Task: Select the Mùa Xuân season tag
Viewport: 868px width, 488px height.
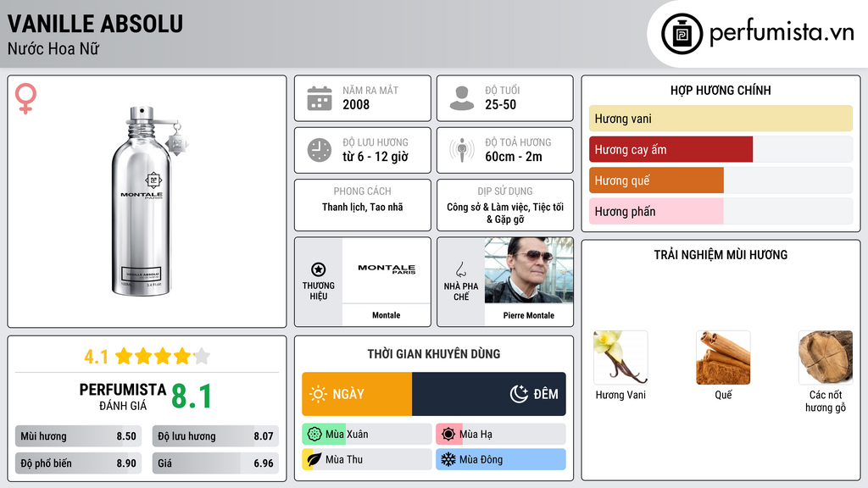Action: (x=366, y=435)
